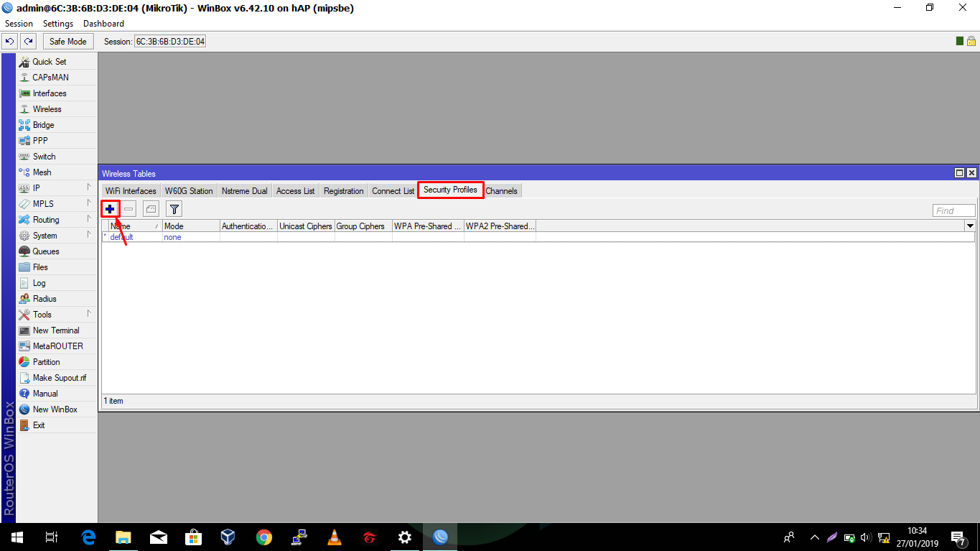Expand the MPLS submenu

pyautogui.click(x=89, y=203)
